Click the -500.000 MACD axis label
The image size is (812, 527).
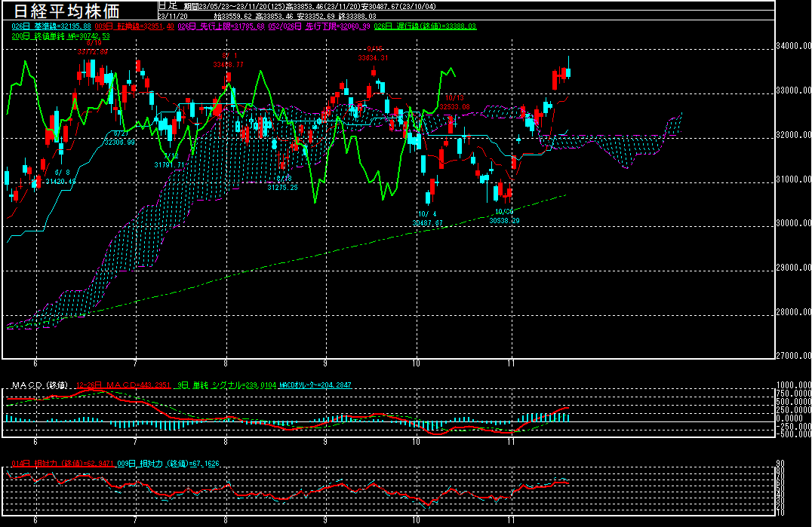794,434
